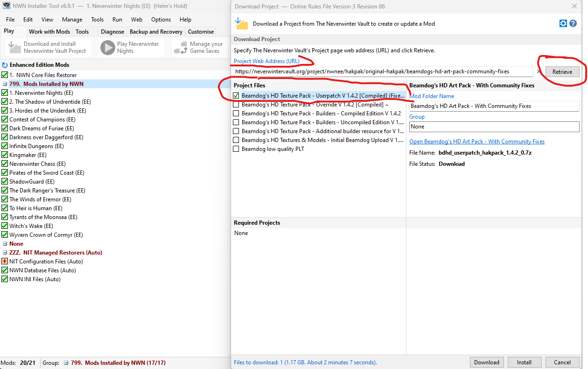The image size is (588, 369).
Task: Click the settings gear icon in Download Project dialog
Action: (x=563, y=23)
